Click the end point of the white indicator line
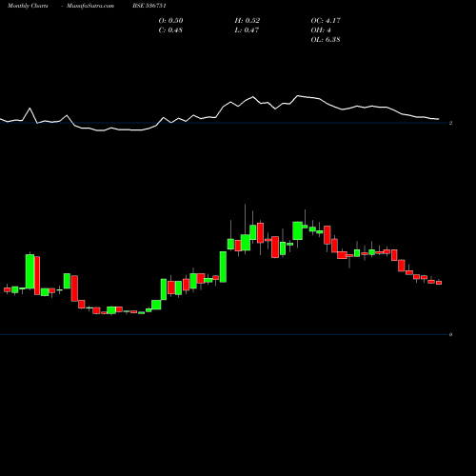Viewport: 476px width, 476px height. point(439,119)
